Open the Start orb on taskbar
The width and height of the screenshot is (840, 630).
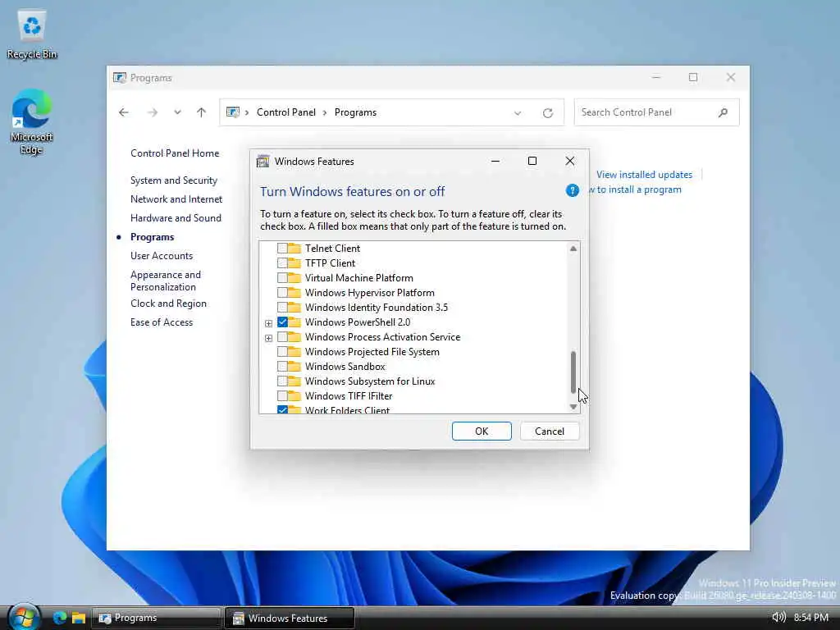coord(22,618)
